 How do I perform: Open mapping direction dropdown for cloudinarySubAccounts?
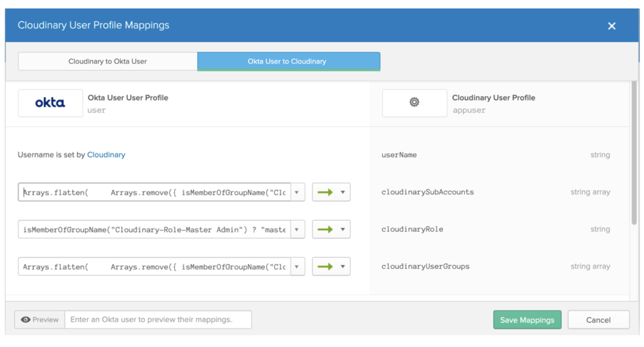click(x=343, y=192)
